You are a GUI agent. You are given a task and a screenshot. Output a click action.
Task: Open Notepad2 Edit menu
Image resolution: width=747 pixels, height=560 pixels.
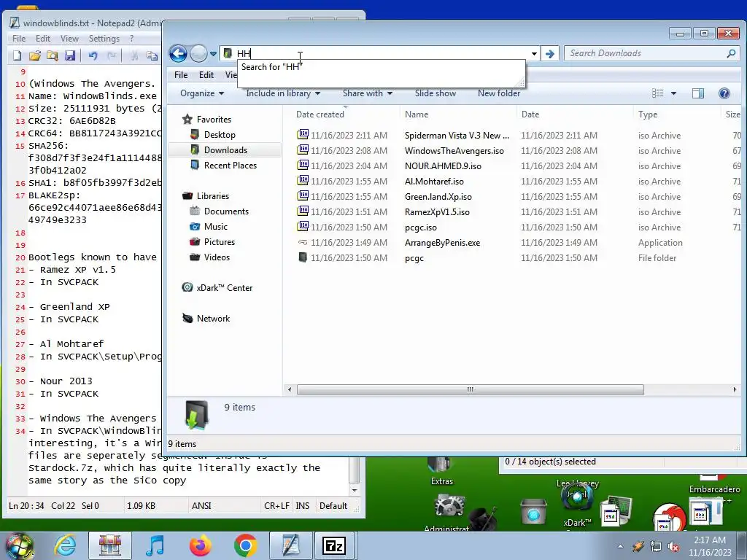pos(43,39)
